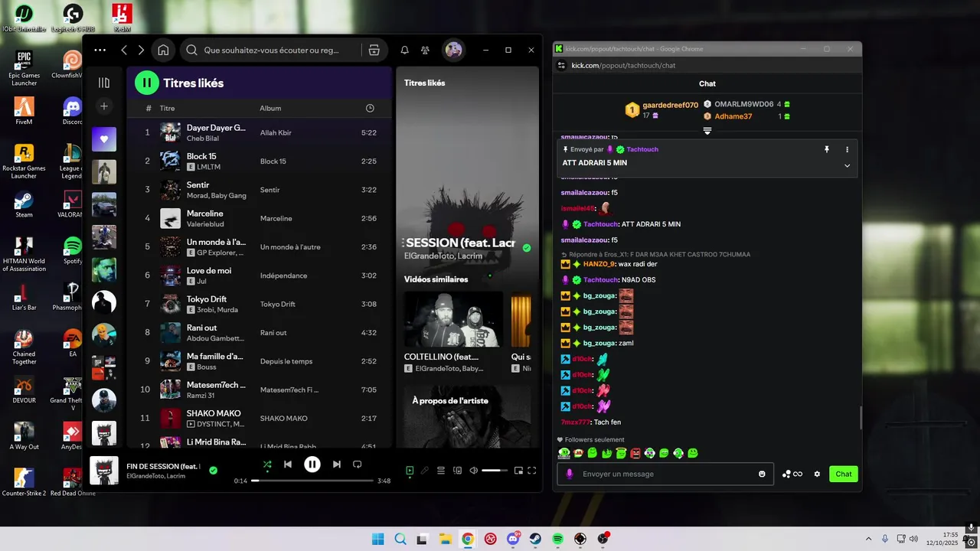Image resolution: width=980 pixels, height=551 pixels.
Task: Toggle the Now Playing view icon
Action: (x=410, y=471)
